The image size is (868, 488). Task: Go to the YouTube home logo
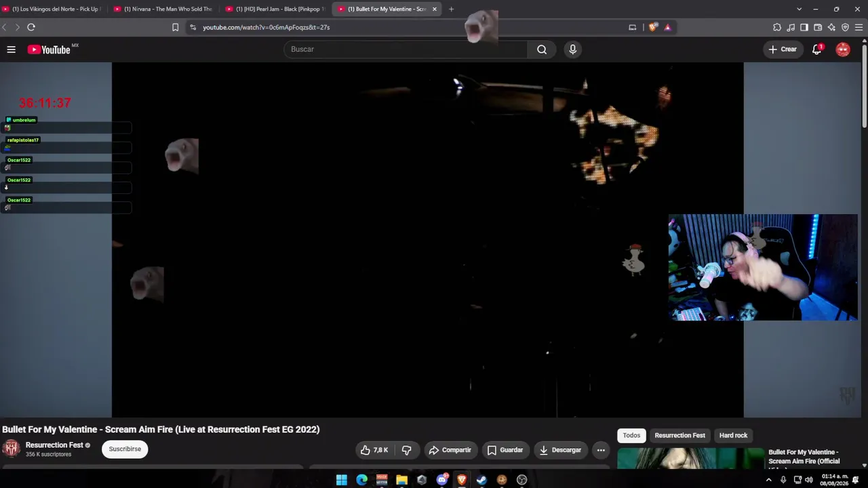click(49, 49)
